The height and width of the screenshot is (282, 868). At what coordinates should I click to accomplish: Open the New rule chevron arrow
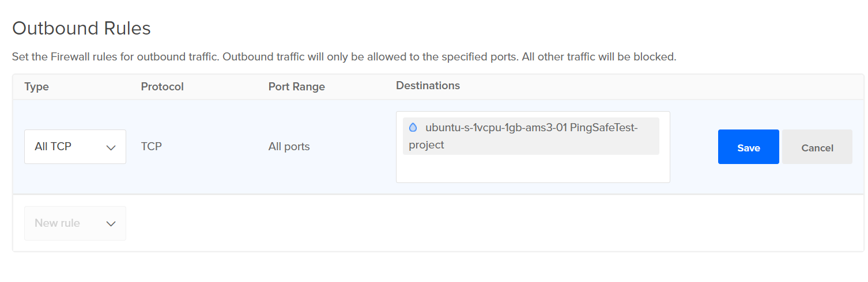click(111, 223)
